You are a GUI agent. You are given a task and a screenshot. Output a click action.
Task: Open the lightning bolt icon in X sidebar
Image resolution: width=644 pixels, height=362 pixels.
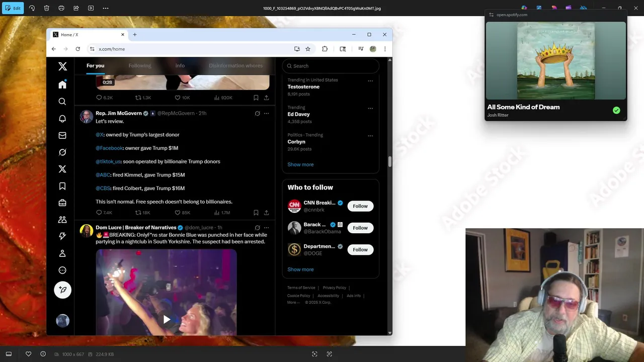(x=62, y=236)
